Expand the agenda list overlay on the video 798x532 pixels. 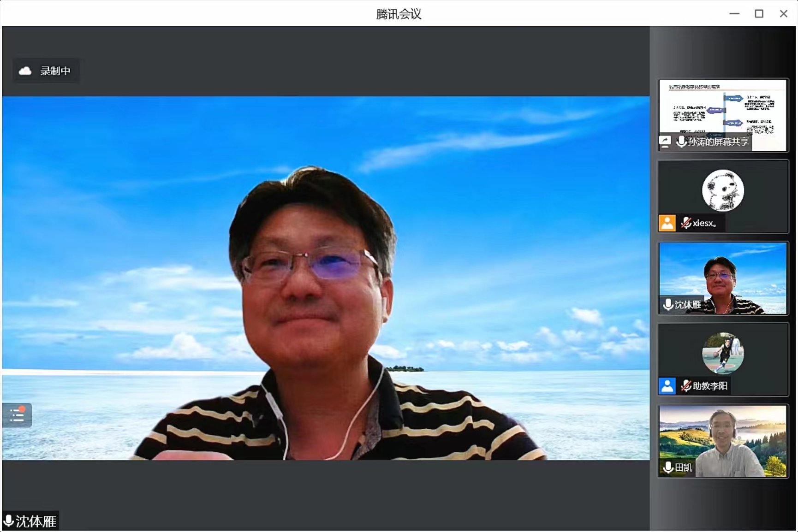[x=17, y=414]
